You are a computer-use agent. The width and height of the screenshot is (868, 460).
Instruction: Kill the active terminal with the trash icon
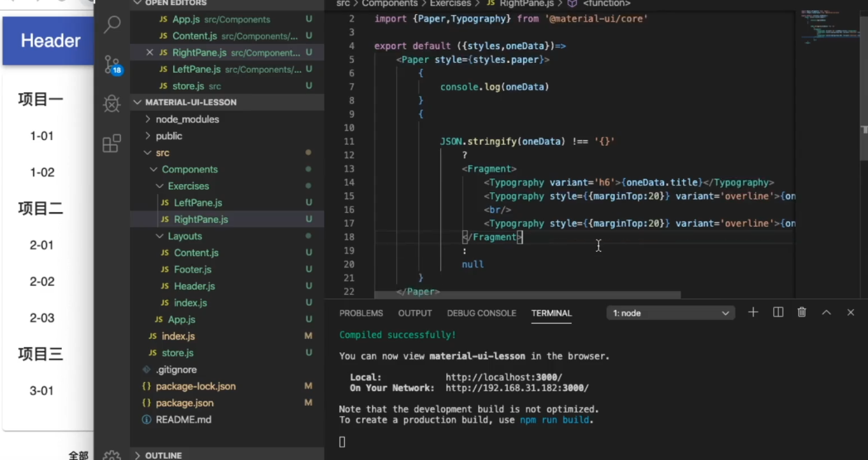click(802, 312)
